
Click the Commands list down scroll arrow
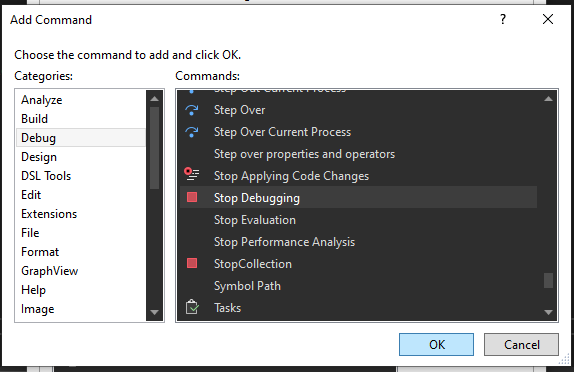click(x=548, y=312)
